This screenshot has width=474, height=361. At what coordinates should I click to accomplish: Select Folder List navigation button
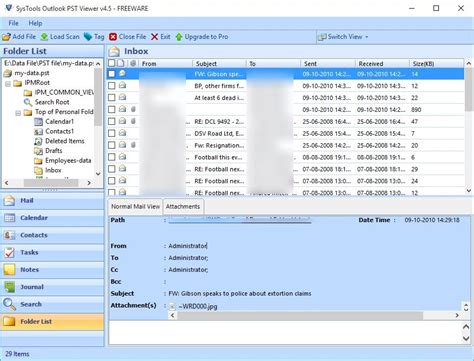pyautogui.click(x=52, y=322)
